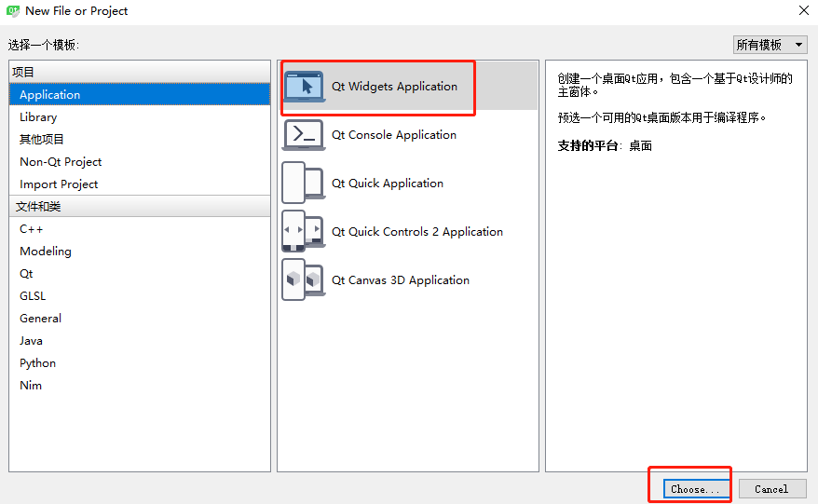Select the Non-Qt Project category
The height and width of the screenshot is (504, 818).
(140, 162)
